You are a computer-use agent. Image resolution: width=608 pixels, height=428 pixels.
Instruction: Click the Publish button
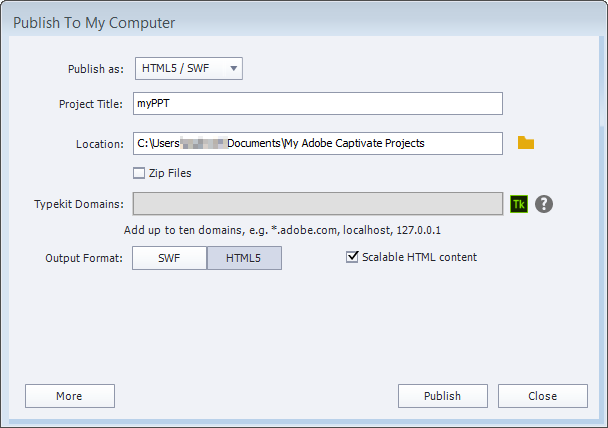[x=442, y=396]
